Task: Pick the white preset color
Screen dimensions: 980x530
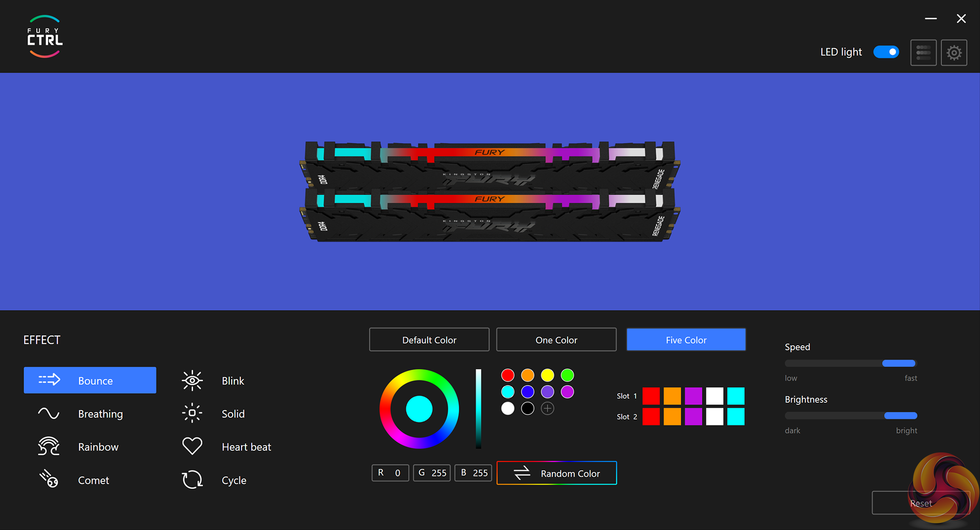Action: [508, 408]
